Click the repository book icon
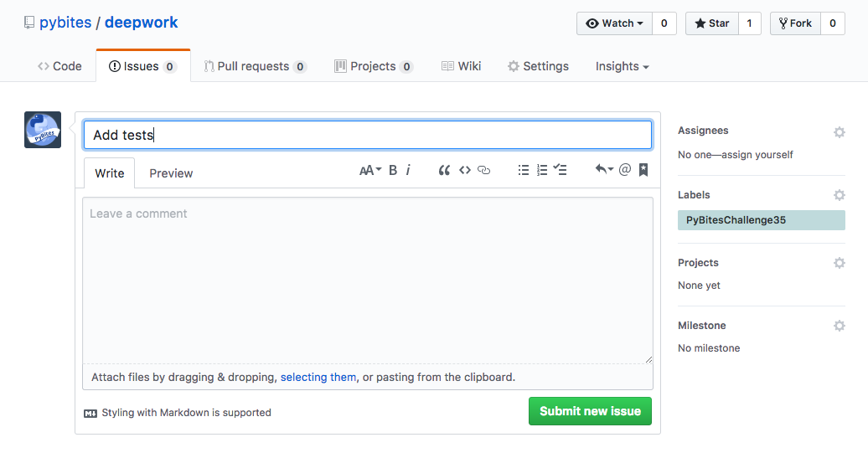The width and height of the screenshot is (868, 458). pos(29,23)
